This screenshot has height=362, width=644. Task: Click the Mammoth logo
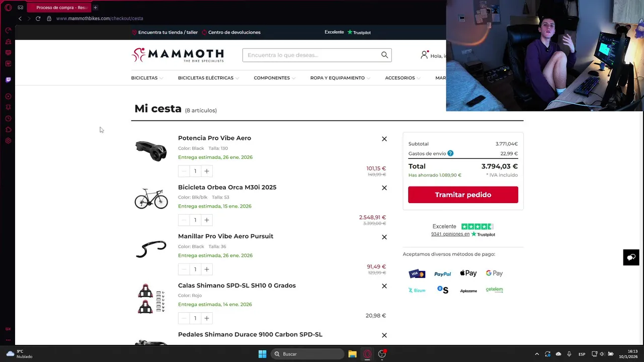(178, 55)
